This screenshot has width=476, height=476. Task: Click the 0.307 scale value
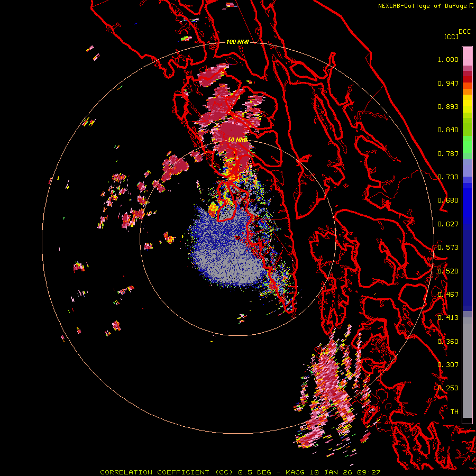point(448,365)
